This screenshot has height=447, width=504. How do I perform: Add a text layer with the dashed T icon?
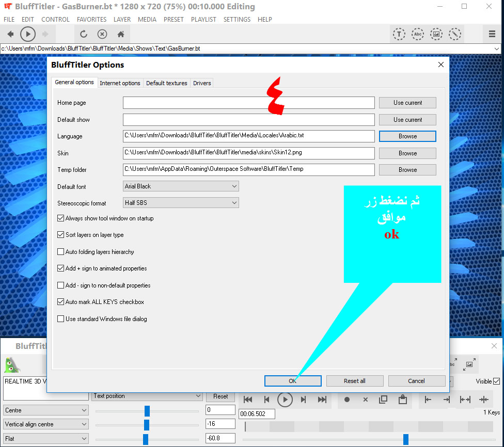pos(399,34)
